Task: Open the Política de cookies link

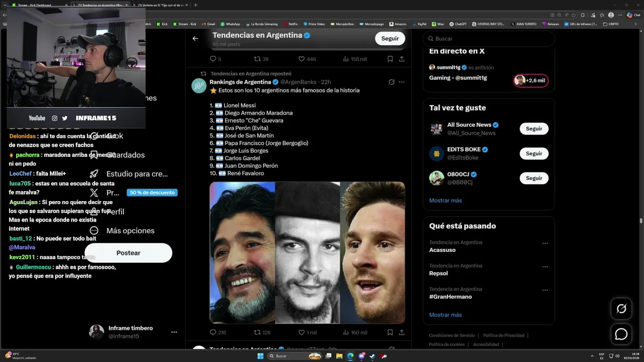Action: pyautogui.click(x=447, y=344)
